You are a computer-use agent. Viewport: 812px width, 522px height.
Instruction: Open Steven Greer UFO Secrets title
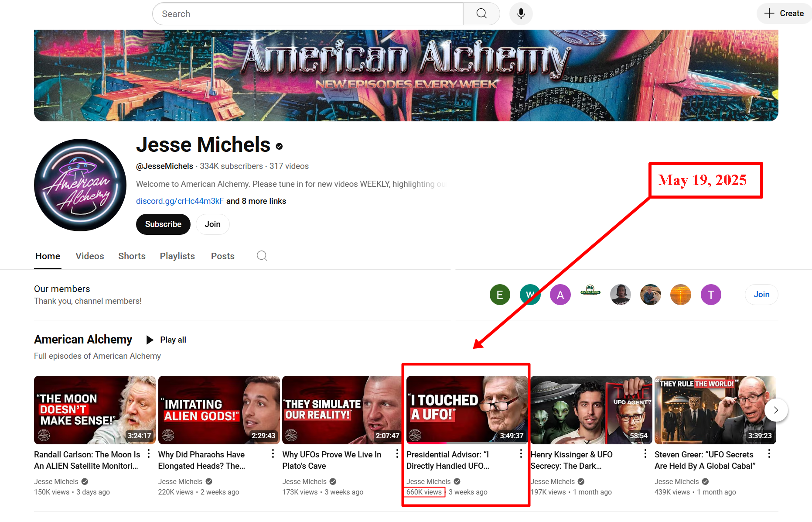click(705, 460)
